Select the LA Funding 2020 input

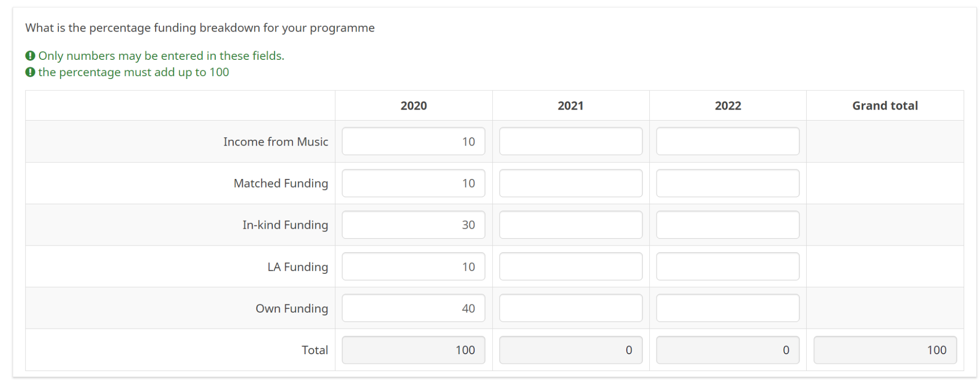coord(413,266)
